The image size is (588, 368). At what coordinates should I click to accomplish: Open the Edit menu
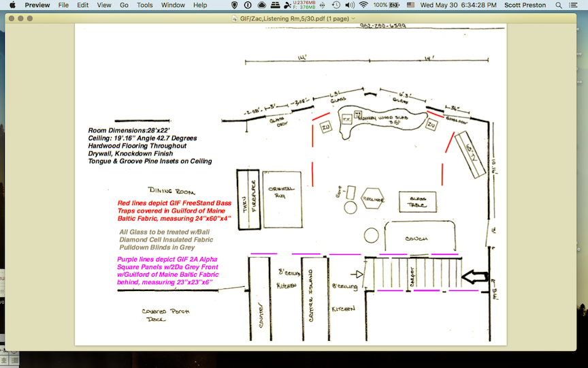(x=82, y=5)
